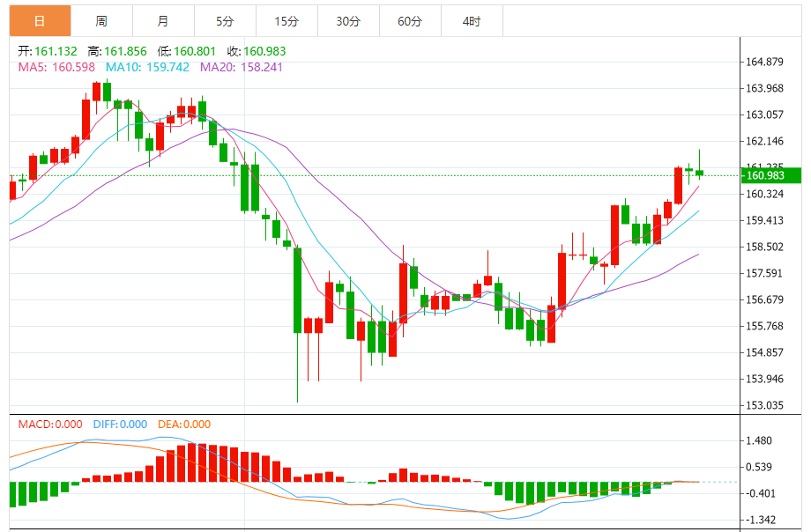Click the 153.035 price axis label
This screenshot has height=532, width=811.
[x=764, y=405]
